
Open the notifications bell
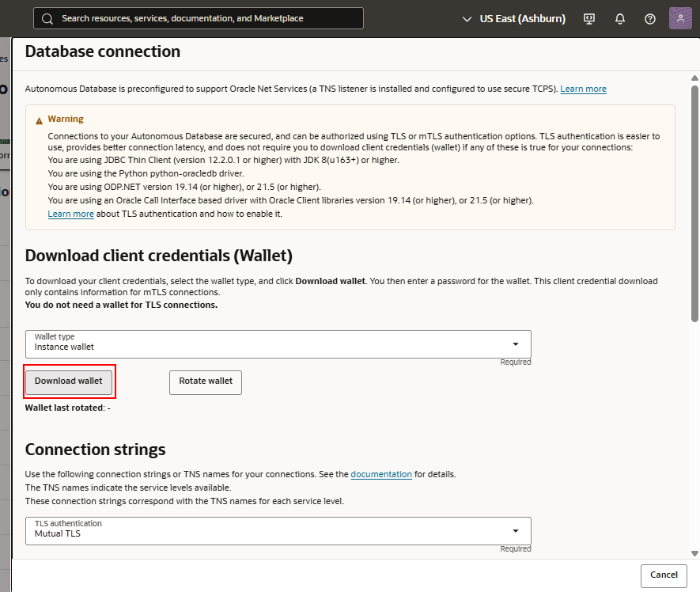(620, 18)
